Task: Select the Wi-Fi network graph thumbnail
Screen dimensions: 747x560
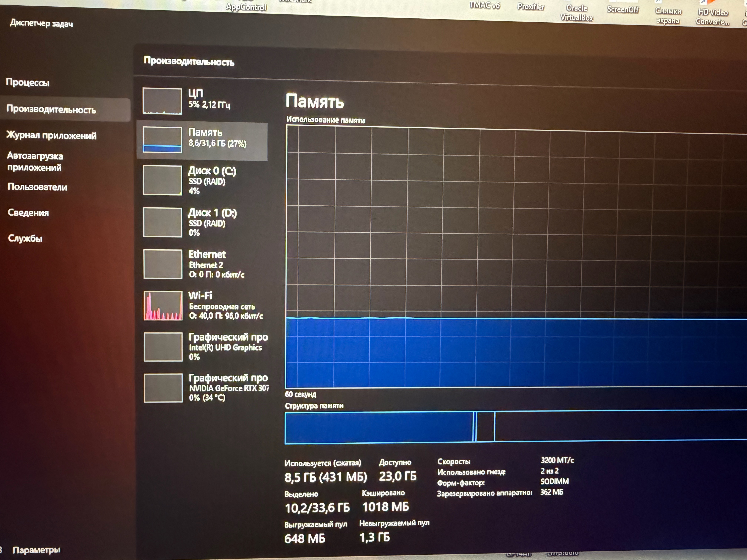Action: pyautogui.click(x=163, y=306)
